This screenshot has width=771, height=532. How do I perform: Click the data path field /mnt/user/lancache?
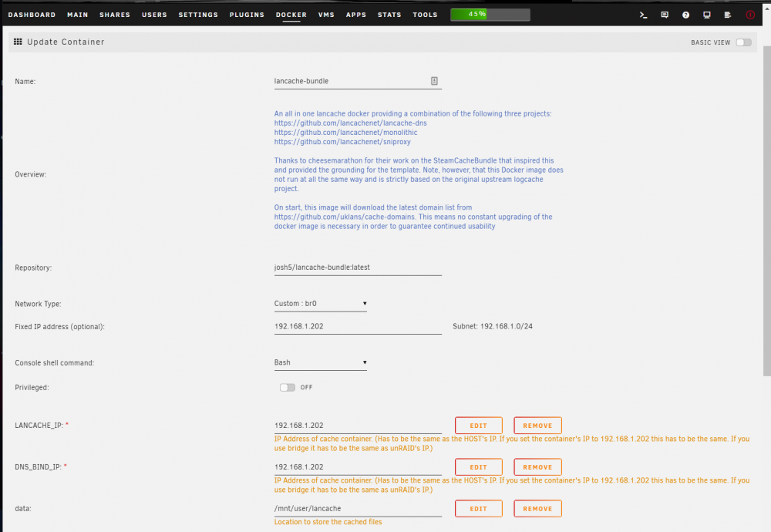(x=358, y=509)
